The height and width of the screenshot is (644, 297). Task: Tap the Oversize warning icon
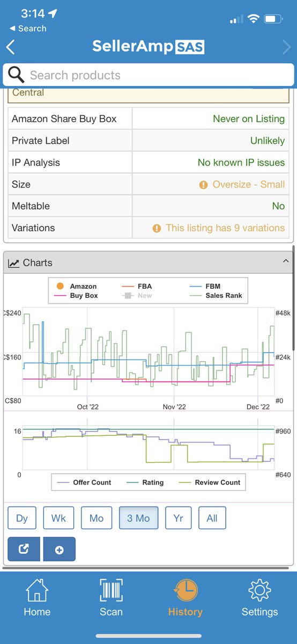click(x=203, y=185)
